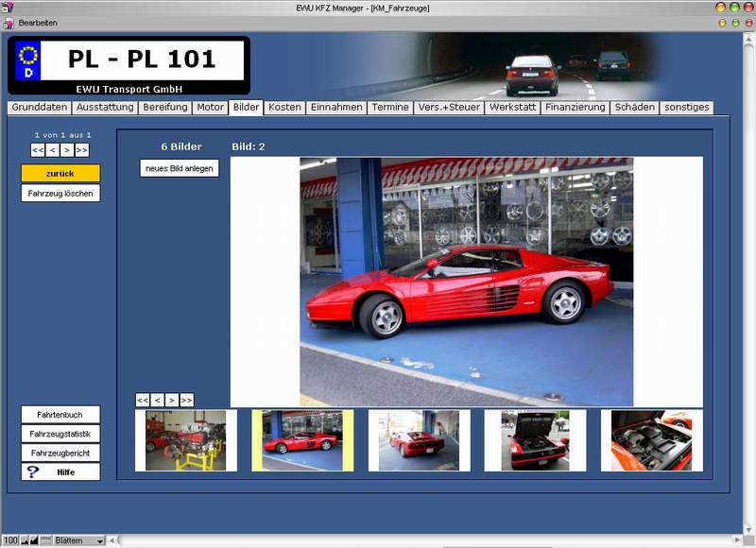756x548 pixels.
Task: Go to next vehicle record arrow
Action: 67,150
